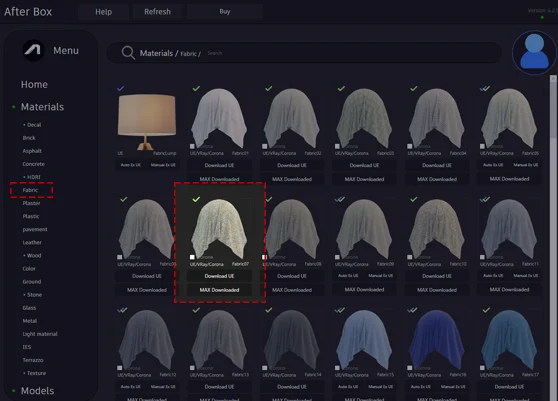Viewport: 558px width, 401px height.
Task: Click the Refresh button in top bar
Action: (x=157, y=12)
